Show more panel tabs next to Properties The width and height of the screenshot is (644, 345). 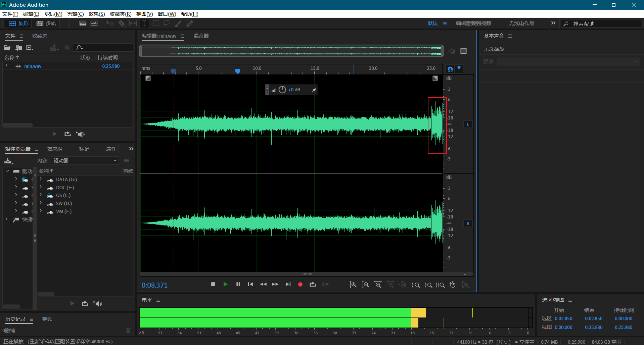point(131,149)
